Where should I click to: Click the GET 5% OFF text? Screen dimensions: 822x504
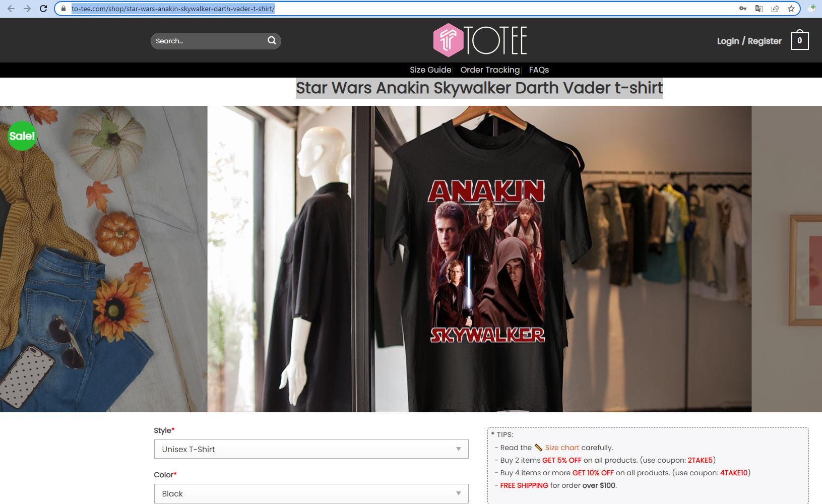[562, 460]
